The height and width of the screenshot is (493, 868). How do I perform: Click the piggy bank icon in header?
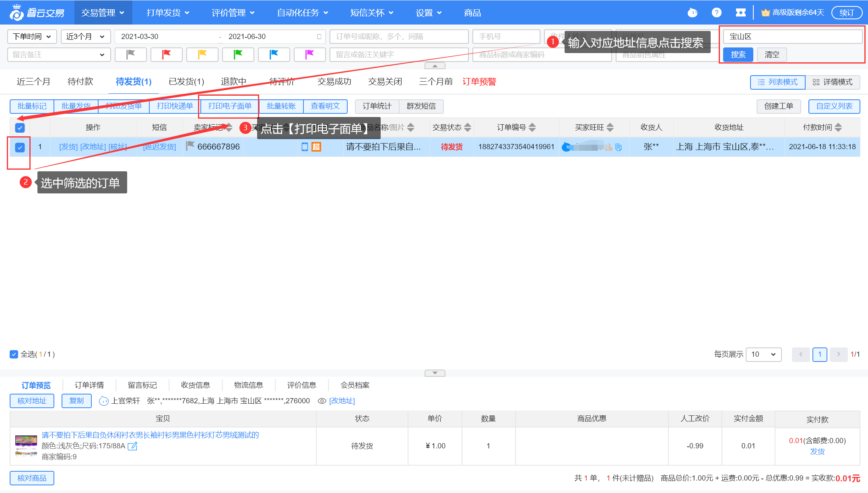click(692, 12)
